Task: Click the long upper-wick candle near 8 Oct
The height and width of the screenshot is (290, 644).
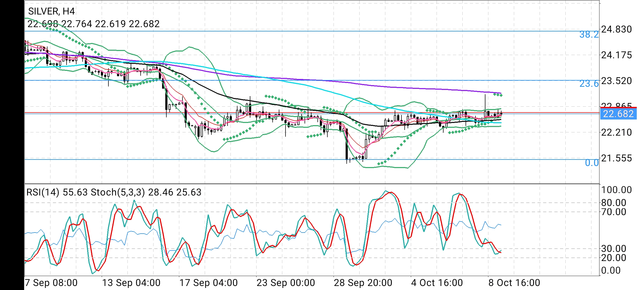Action: click(x=485, y=107)
